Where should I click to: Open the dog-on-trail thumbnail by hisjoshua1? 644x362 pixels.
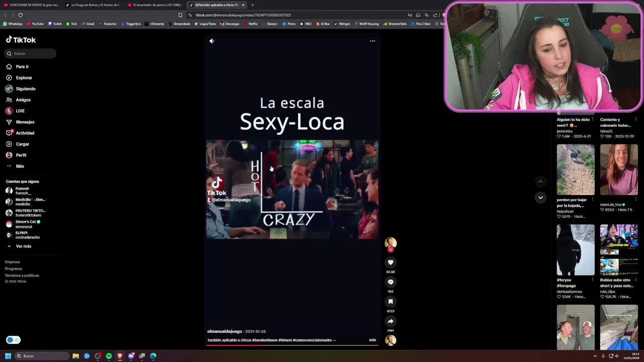tap(576, 169)
